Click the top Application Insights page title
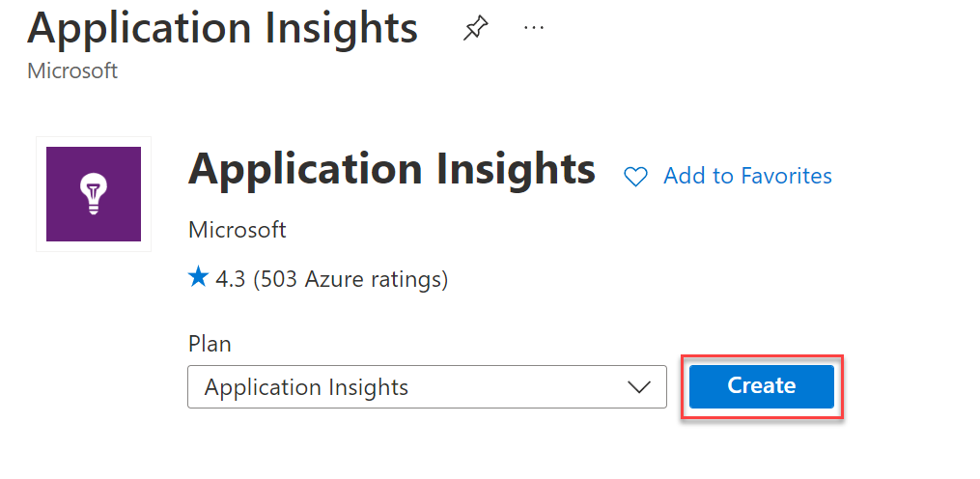This screenshot has height=479, width=980. 222,28
